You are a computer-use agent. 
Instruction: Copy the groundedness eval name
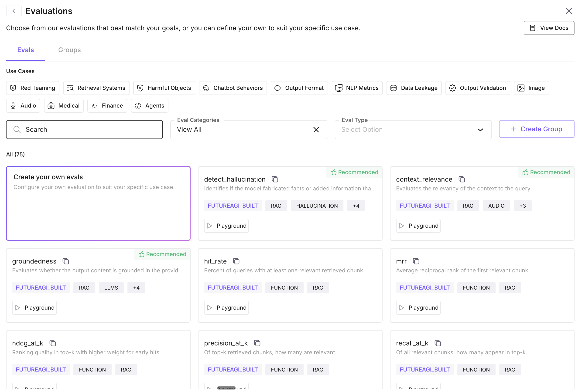(x=66, y=261)
